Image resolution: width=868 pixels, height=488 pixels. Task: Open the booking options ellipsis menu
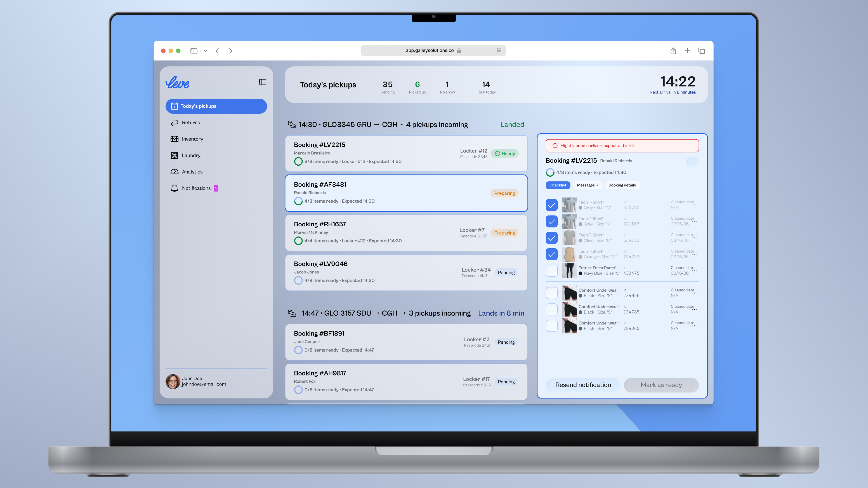pos(692,162)
